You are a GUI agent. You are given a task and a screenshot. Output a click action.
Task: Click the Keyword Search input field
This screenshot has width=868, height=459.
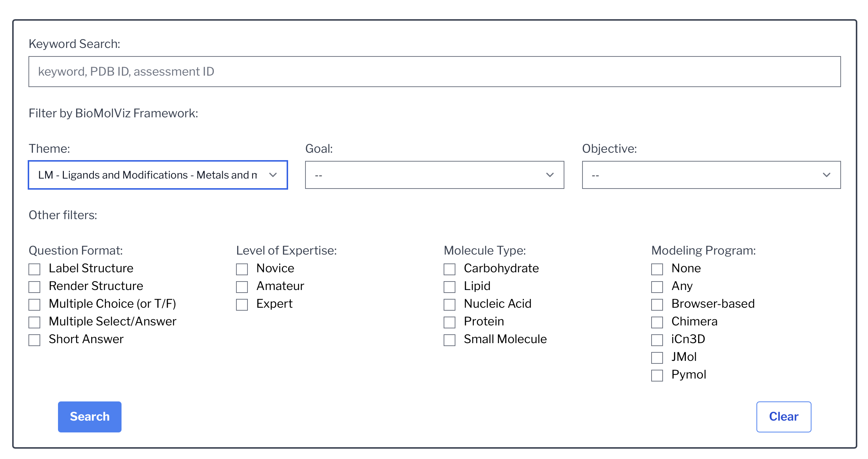pyautogui.click(x=434, y=72)
